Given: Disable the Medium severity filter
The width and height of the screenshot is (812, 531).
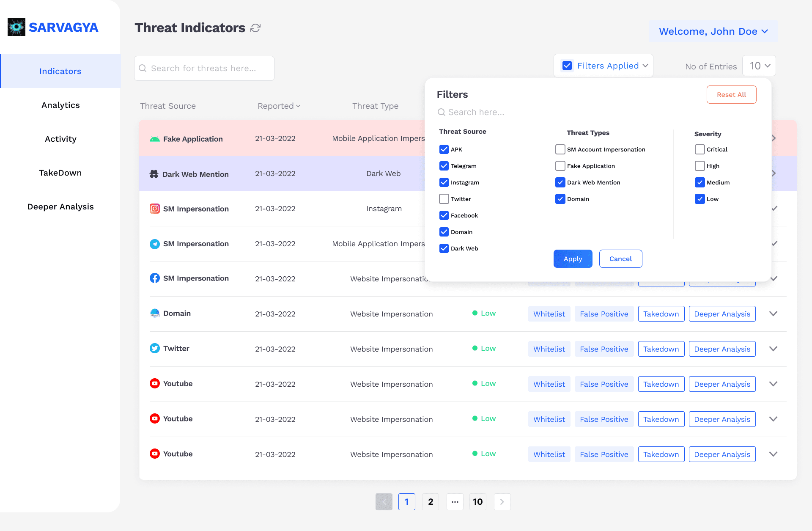Looking at the screenshot, I should (x=700, y=182).
